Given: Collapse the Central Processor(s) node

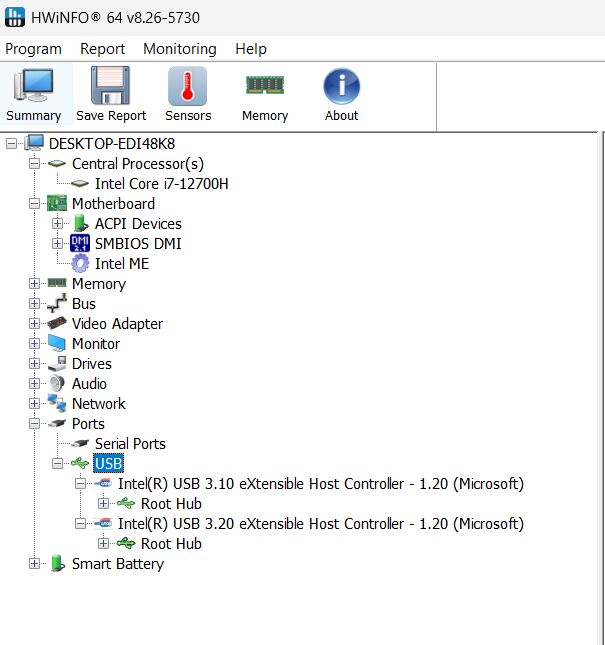Looking at the screenshot, I should tap(35, 164).
